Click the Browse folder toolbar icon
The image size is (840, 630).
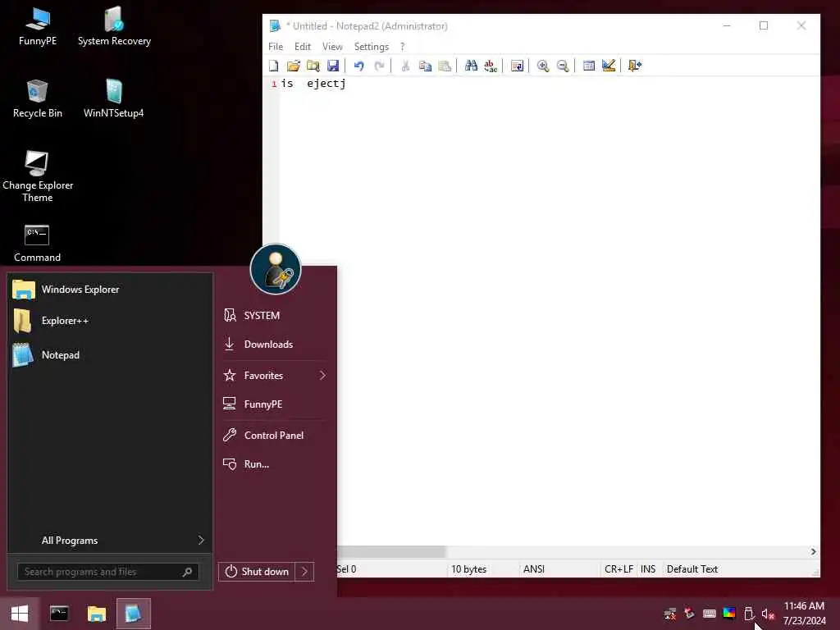coord(313,66)
